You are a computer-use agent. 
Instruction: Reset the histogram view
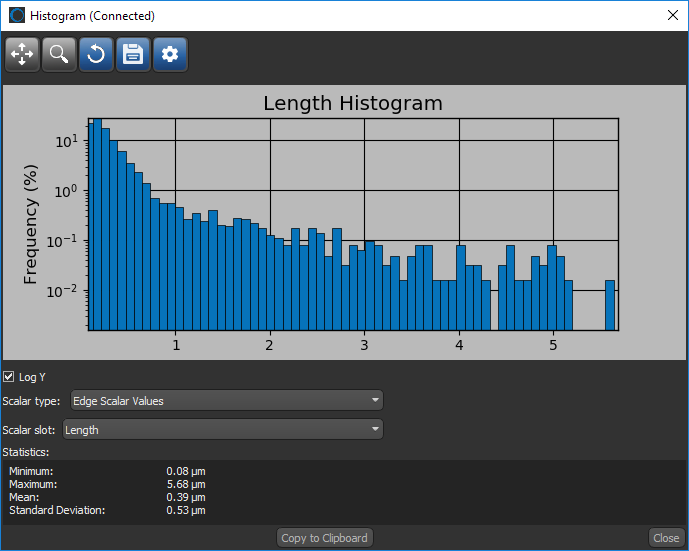[x=96, y=54]
